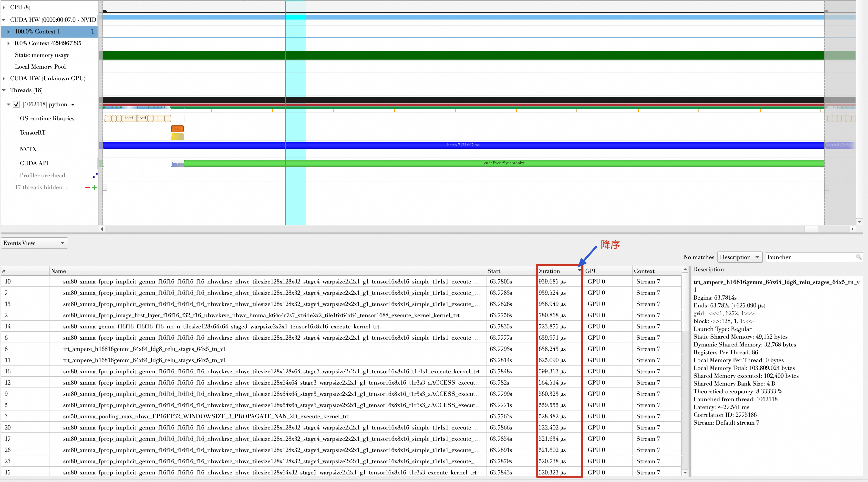Click the launcher search input field
The width and height of the screenshot is (868, 482).
(x=809, y=257)
